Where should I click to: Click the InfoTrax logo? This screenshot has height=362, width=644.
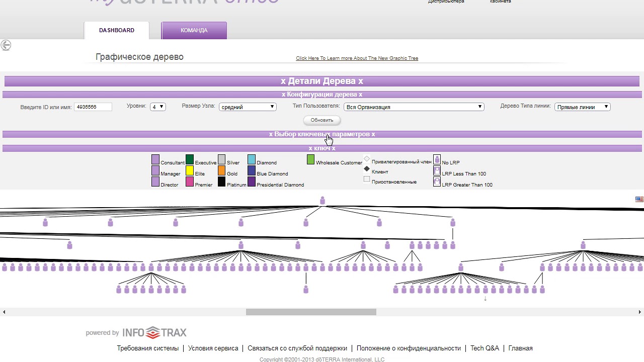tap(154, 332)
